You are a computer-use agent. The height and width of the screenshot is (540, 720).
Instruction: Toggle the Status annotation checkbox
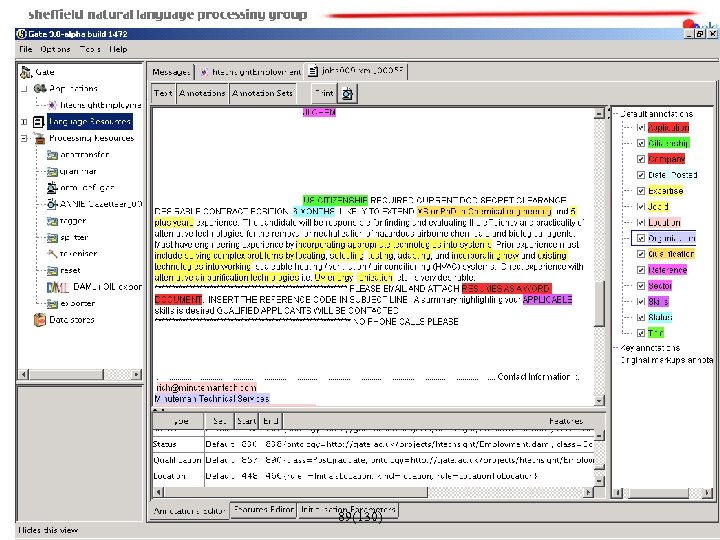coord(641,317)
